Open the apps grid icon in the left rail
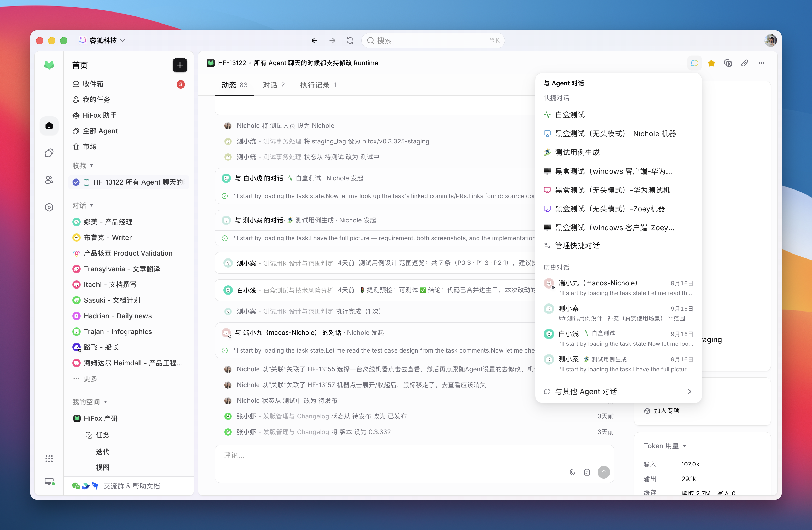The image size is (812, 530). coord(49,458)
